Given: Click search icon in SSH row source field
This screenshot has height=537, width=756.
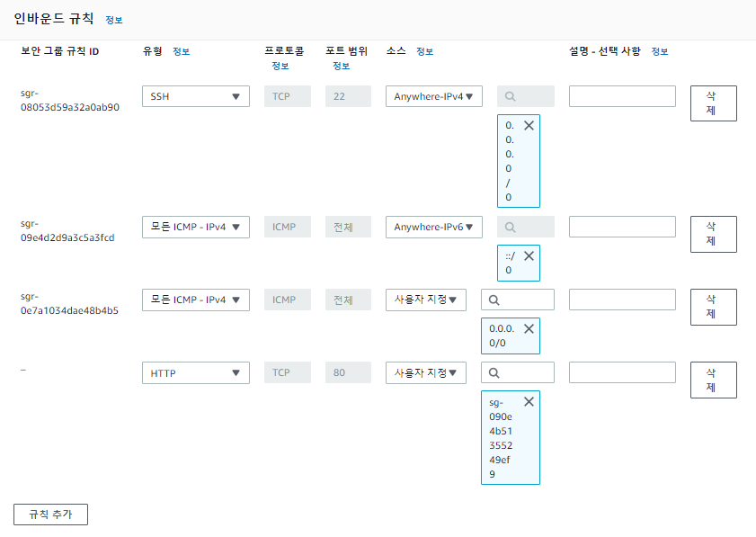Looking at the screenshot, I should 510,96.
